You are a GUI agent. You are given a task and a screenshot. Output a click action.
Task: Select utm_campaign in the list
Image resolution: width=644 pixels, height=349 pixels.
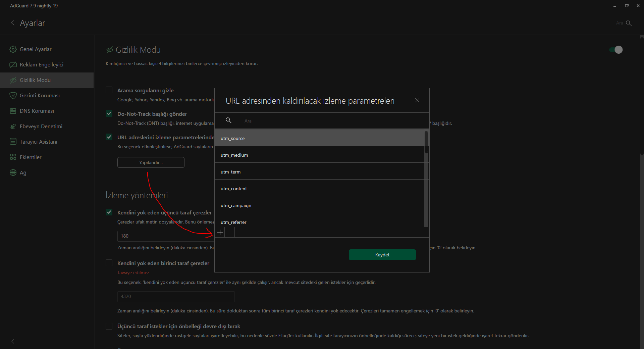(x=319, y=205)
